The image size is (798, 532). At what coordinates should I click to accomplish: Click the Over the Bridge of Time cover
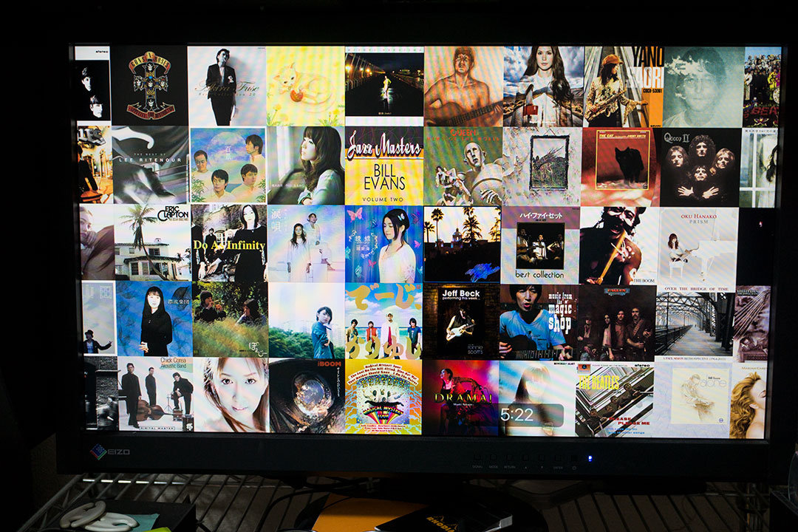point(694,324)
